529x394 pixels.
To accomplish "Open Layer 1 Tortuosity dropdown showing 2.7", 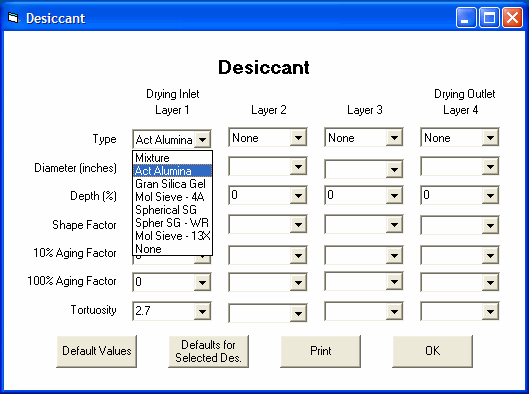I will click(x=202, y=311).
